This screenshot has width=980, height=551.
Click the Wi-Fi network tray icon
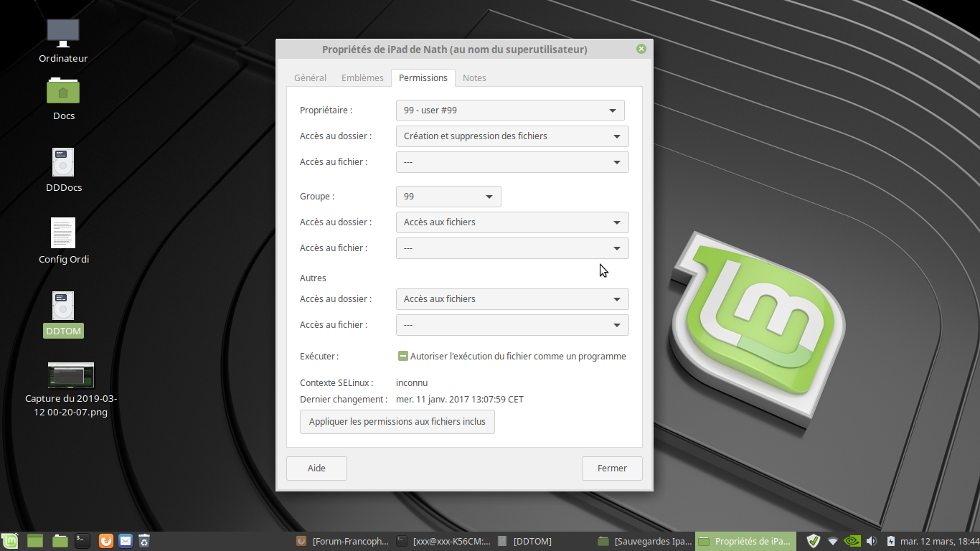(x=833, y=541)
